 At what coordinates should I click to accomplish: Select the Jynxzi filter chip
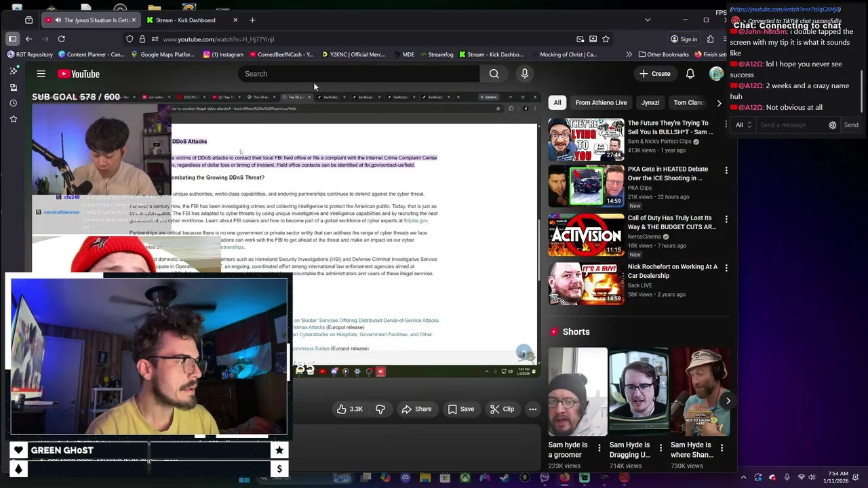click(x=650, y=103)
